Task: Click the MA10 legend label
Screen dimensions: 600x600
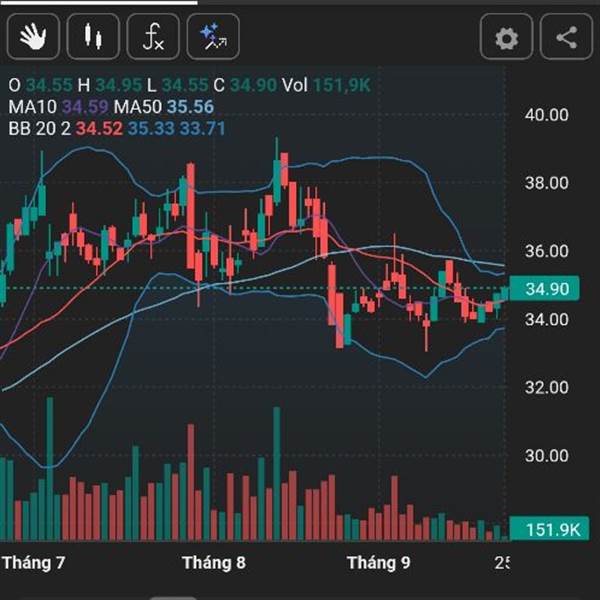Action: tap(33, 107)
